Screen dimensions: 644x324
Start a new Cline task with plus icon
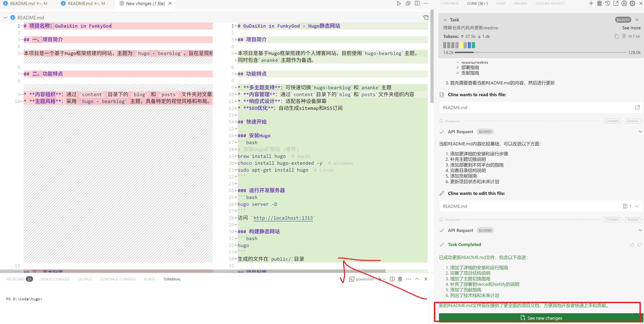click(591, 4)
